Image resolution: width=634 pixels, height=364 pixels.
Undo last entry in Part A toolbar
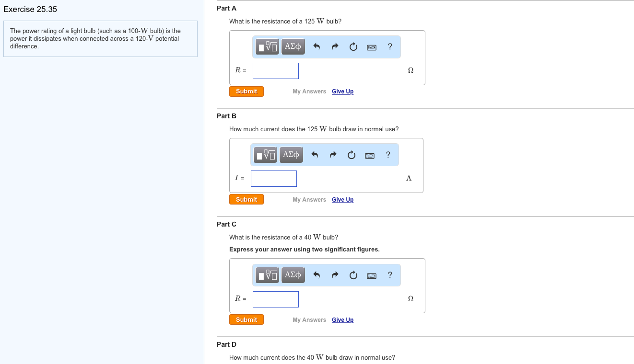(317, 46)
